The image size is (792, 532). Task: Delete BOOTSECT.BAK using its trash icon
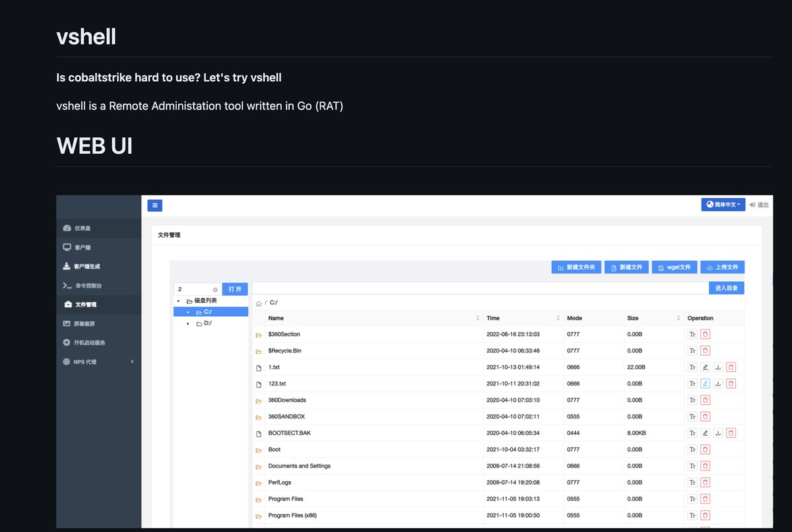click(731, 433)
